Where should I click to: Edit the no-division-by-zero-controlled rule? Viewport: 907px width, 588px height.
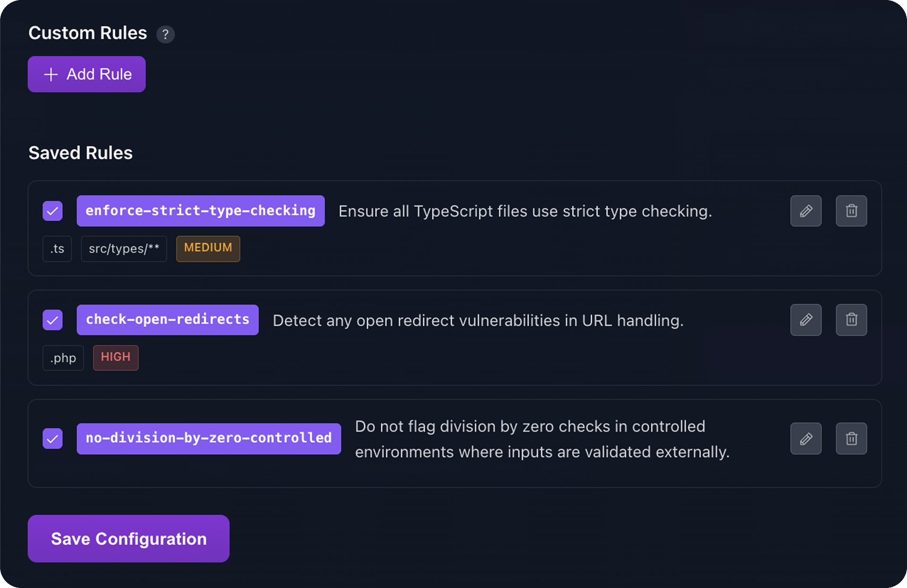click(805, 439)
